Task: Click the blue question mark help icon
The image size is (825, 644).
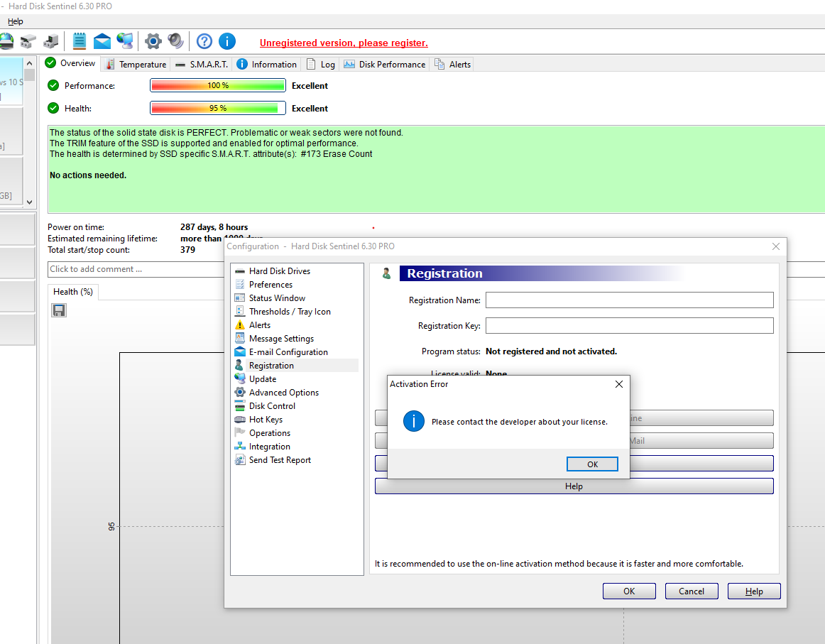Action: tap(204, 41)
